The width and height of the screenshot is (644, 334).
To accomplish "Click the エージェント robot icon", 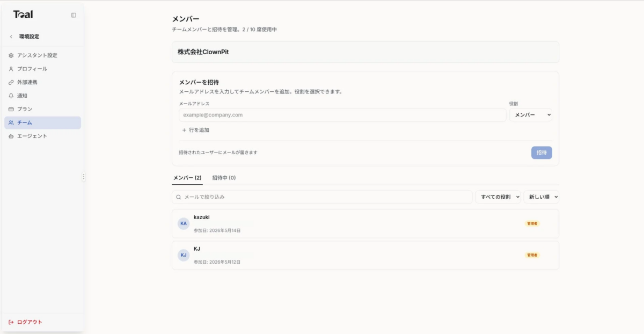I will click(11, 136).
